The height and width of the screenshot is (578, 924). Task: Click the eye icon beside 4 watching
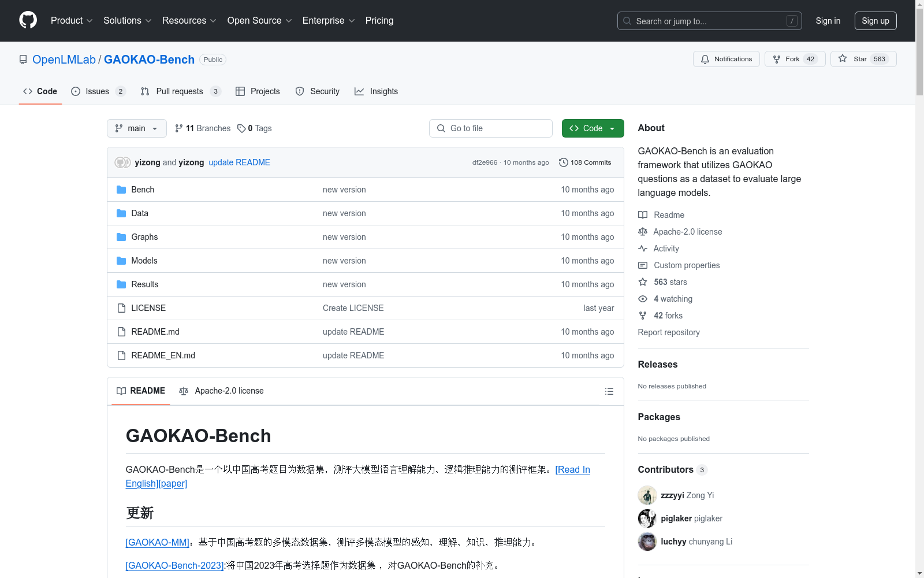click(643, 299)
